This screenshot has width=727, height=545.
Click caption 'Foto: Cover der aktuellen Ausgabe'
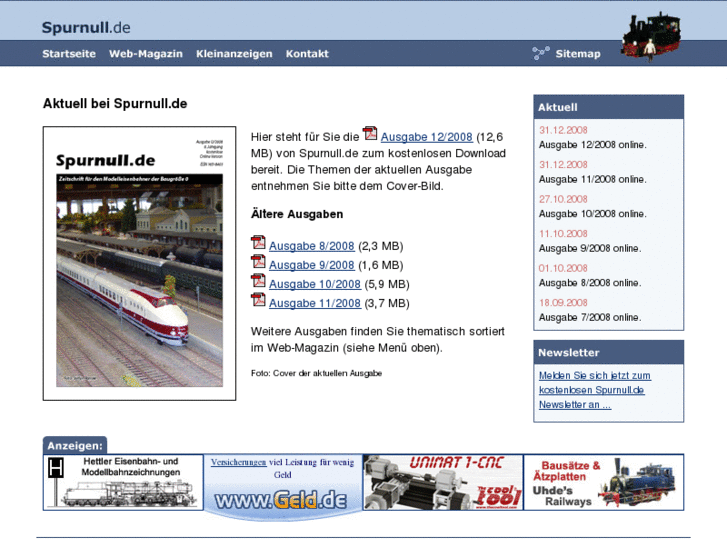(316, 373)
